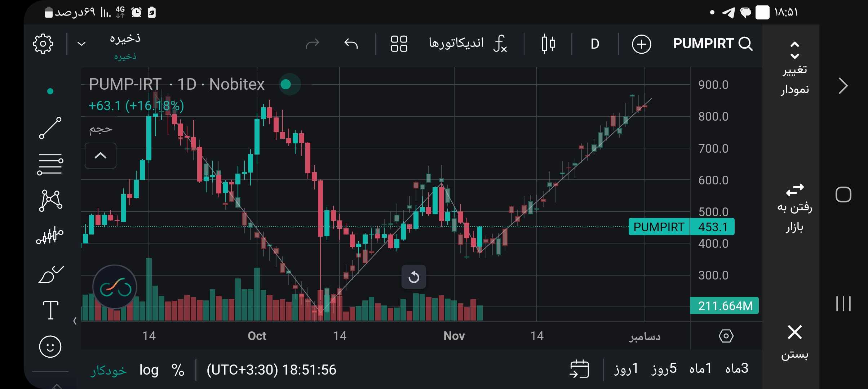The width and height of the screenshot is (868, 389).
Task: Toggle auto scale (خودکار)
Action: [x=108, y=370]
